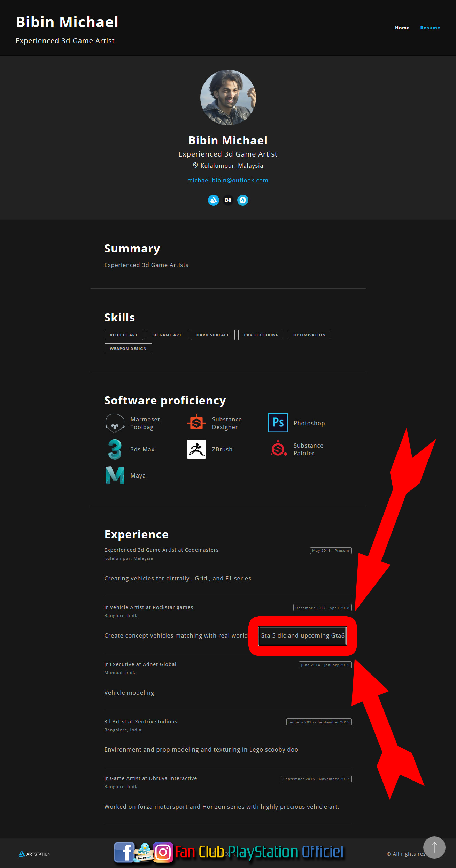The height and width of the screenshot is (868, 456).
Task: Click Jr Vehicle Artist at Rockstar games
Action: [x=148, y=607]
